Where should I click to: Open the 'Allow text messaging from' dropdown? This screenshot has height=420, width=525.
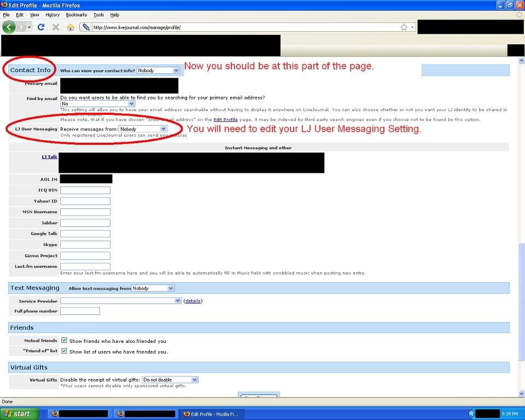(x=153, y=288)
